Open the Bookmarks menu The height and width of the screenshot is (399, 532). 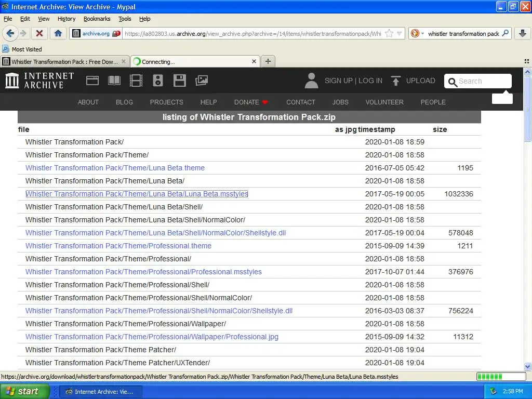tap(97, 19)
